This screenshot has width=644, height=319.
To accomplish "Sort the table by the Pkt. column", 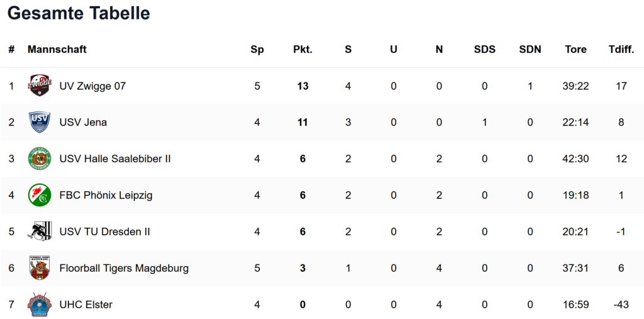I will point(303,50).
